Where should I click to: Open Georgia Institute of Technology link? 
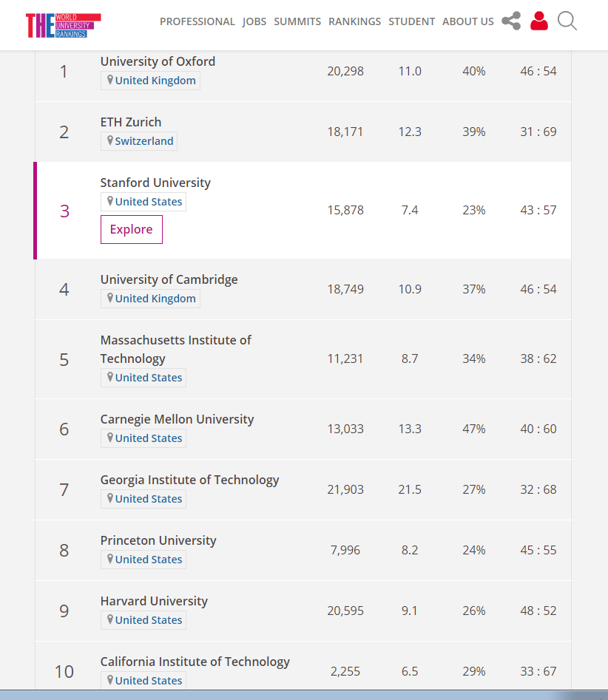pos(190,480)
